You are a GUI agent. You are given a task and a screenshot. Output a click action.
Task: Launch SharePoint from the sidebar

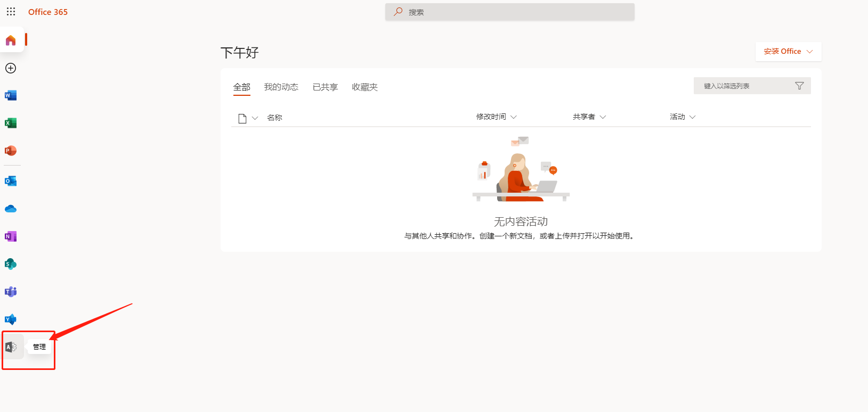pos(11,264)
